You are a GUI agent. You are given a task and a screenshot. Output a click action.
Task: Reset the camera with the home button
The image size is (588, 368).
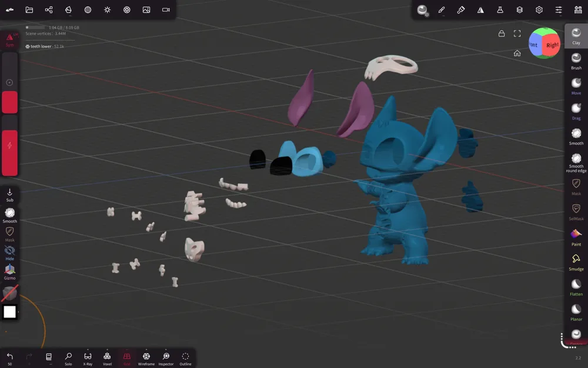coord(517,54)
